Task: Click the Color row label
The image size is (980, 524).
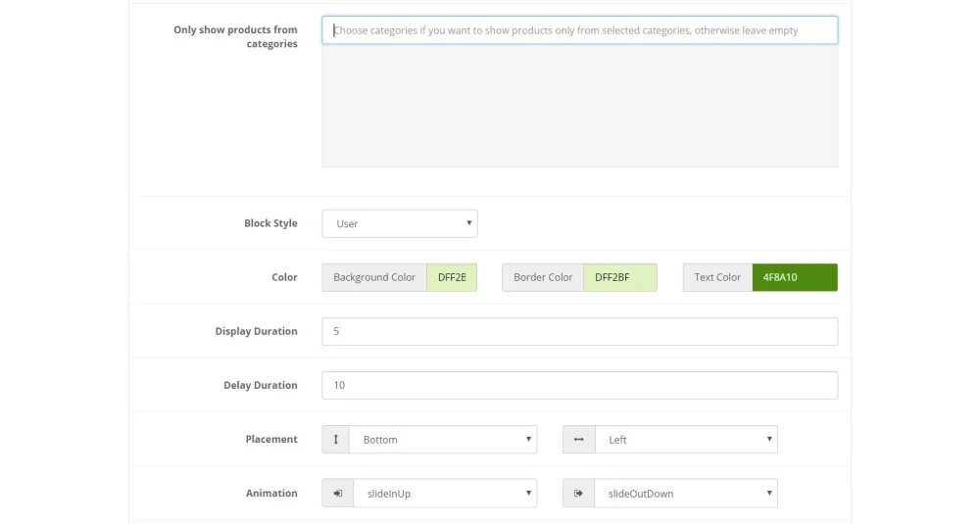Action: [284, 277]
